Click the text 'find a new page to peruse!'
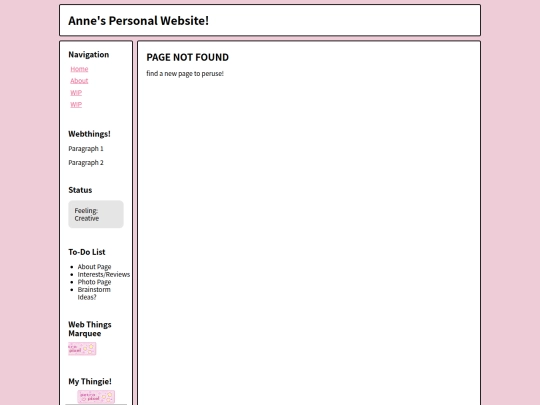This screenshot has width=540, height=405. point(185,74)
